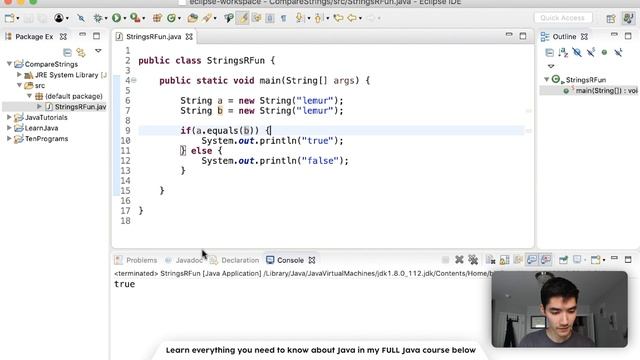This screenshot has width=640, height=360.
Task: Toggle Show Console When Standard Error Changes
Action: pos(546,260)
